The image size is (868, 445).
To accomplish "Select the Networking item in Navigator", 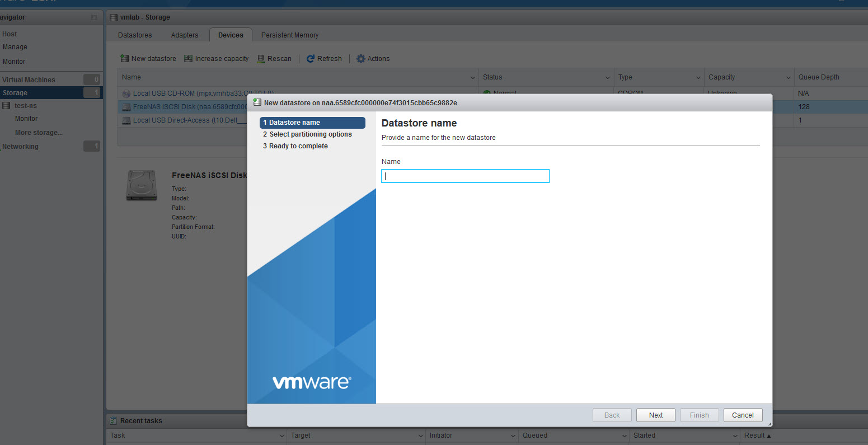I will point(21,147).
